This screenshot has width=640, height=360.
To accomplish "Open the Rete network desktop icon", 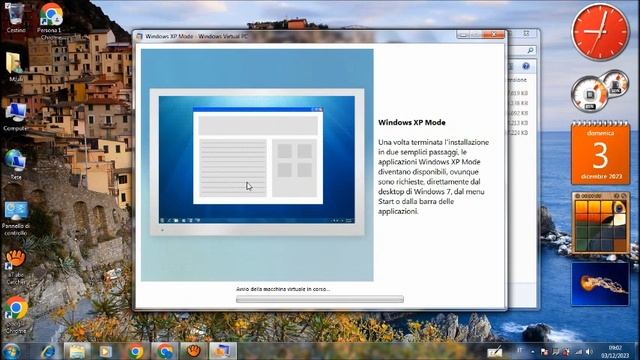I will [16, 164].
